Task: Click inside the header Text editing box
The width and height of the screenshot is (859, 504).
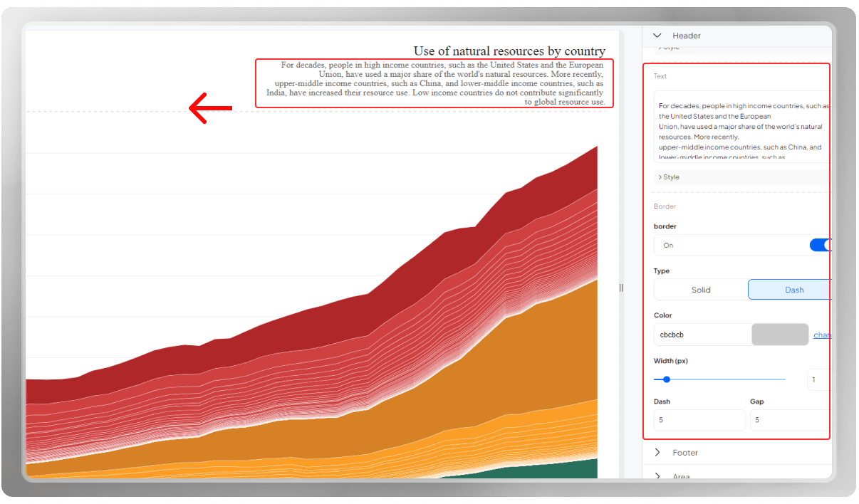Action: 741,128
